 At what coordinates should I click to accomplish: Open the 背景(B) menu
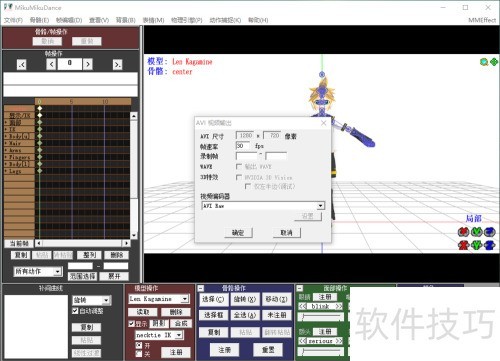tap(126, 20)
